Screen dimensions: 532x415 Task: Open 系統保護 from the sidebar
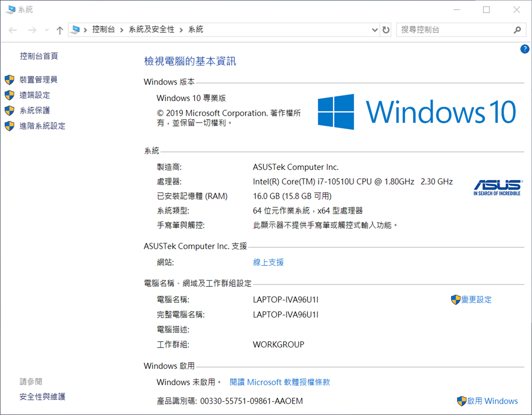coord(35,110)
